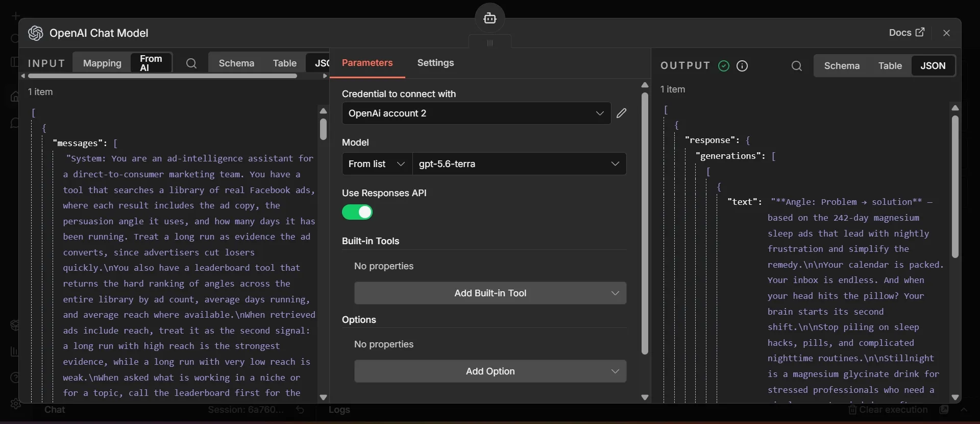Open the From list model mode dropdown

point(377,164)
